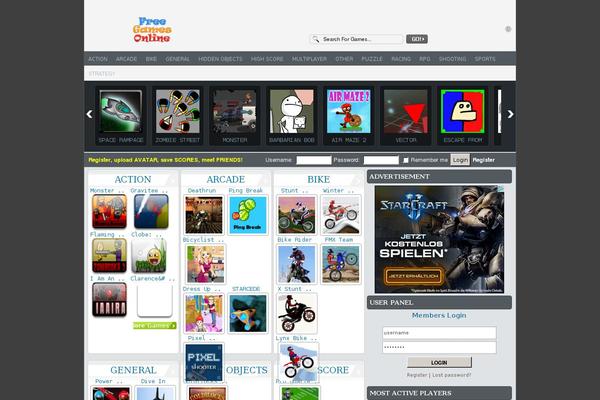Open the Shooting category
600x400 pixels.
click(452, 59)
